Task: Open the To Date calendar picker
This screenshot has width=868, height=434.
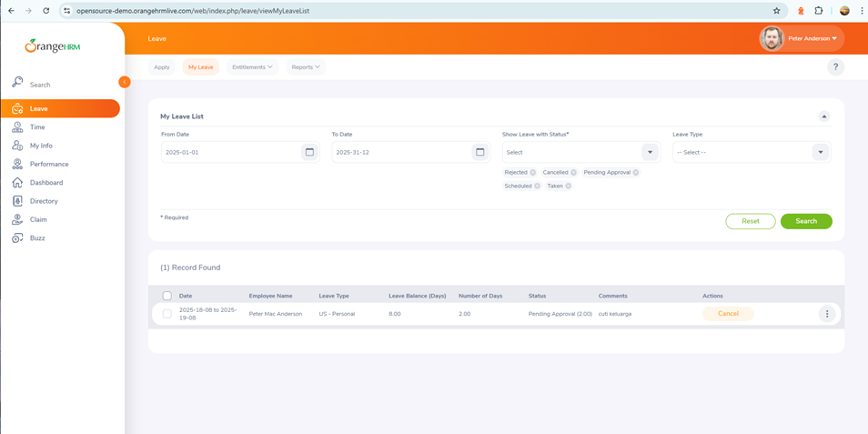Action: click(x=479, y=152)
